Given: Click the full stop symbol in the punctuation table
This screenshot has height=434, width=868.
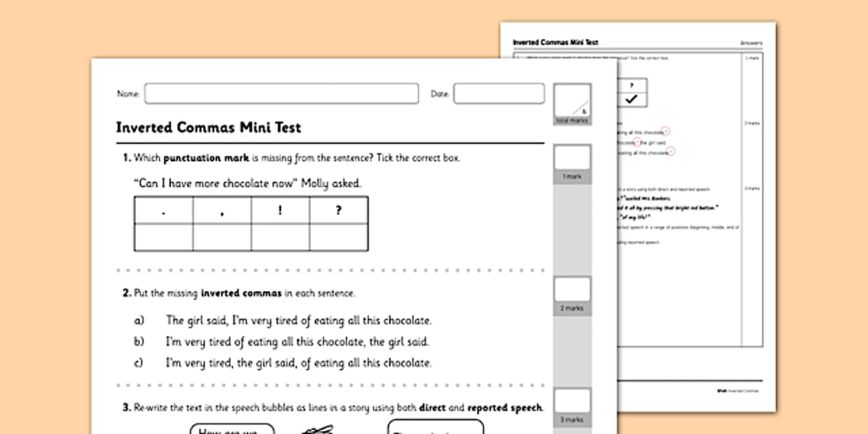Looking at the screenshot, I should pyautogui.click(x=163, y=214).
